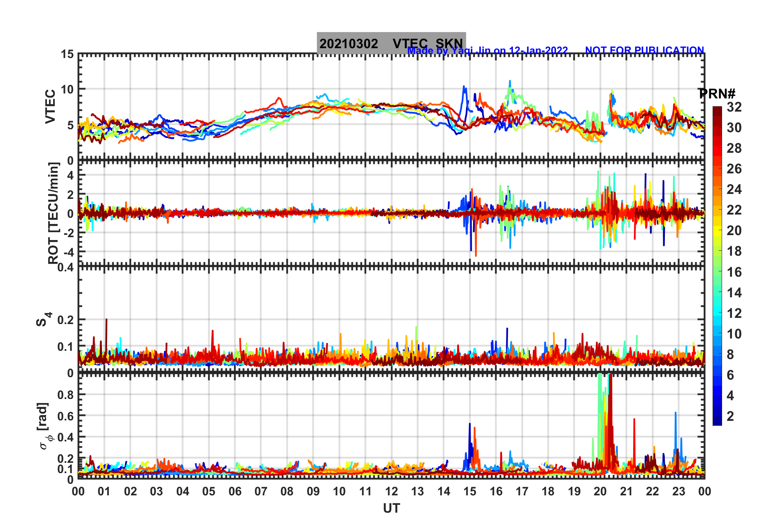Select colorbar tick label "10"
The height and width of the screenshot is (532, 783).
coord(734,334)
